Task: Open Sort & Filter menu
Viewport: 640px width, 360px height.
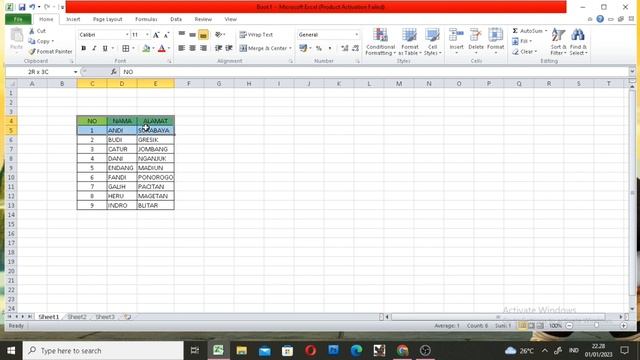Action: pyautogui.click(x=558, y=42)
